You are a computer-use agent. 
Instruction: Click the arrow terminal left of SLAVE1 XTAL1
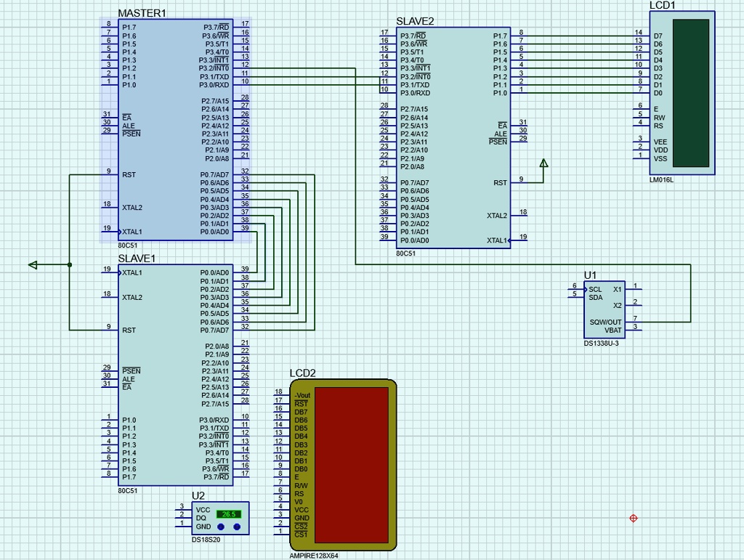pos(32,266)
